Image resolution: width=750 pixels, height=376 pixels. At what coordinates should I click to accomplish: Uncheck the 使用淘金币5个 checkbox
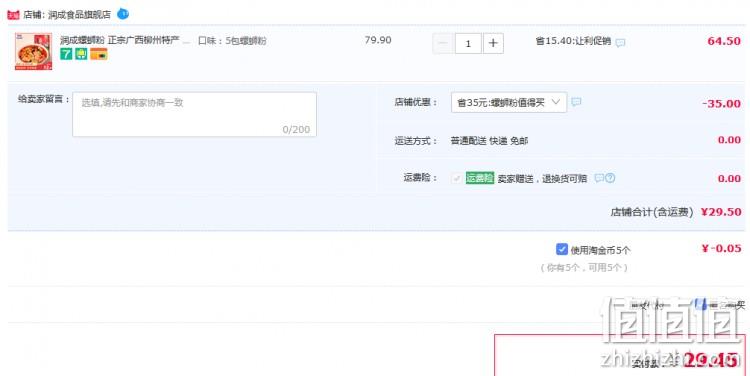click(562, 249)
